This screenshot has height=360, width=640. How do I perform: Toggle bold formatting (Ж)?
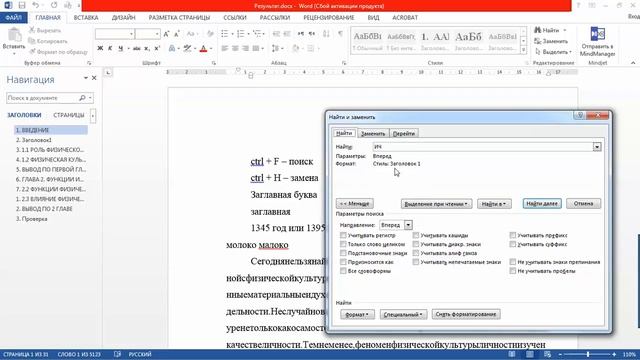click(x=100, y=49)
